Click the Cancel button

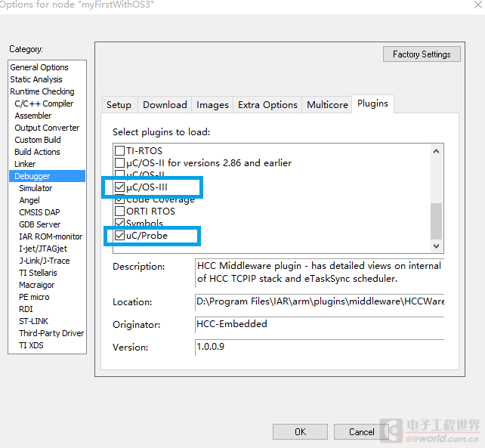(x=361, y=431)
